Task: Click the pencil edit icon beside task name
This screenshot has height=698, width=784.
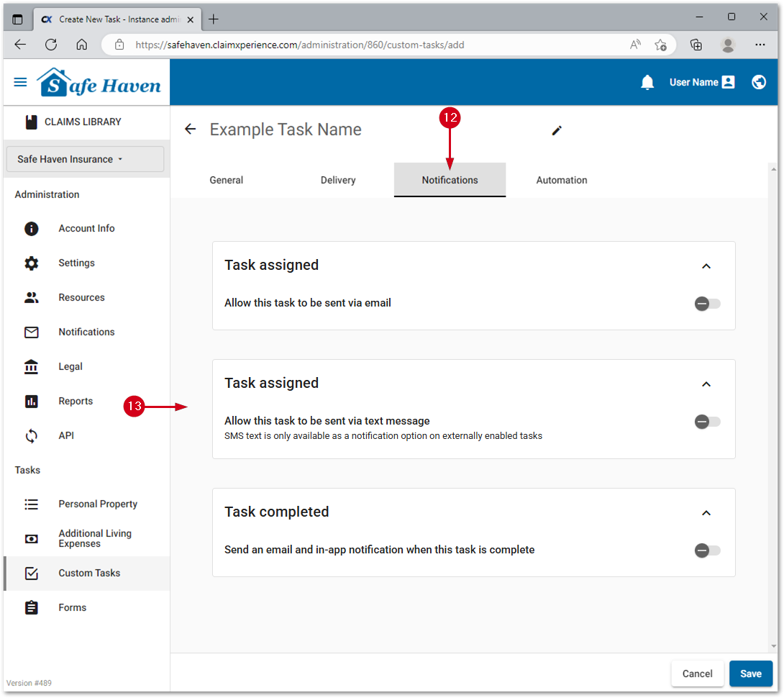Action: 557,130
